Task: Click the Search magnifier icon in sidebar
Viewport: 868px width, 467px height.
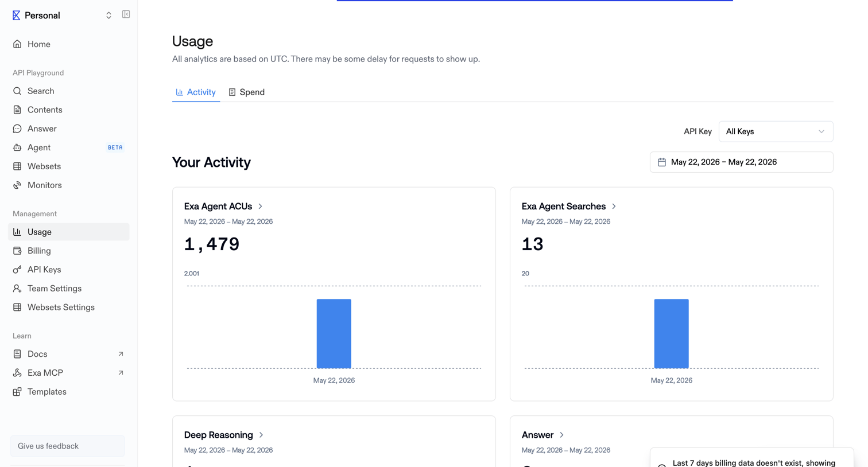Action: click(17, 91)
